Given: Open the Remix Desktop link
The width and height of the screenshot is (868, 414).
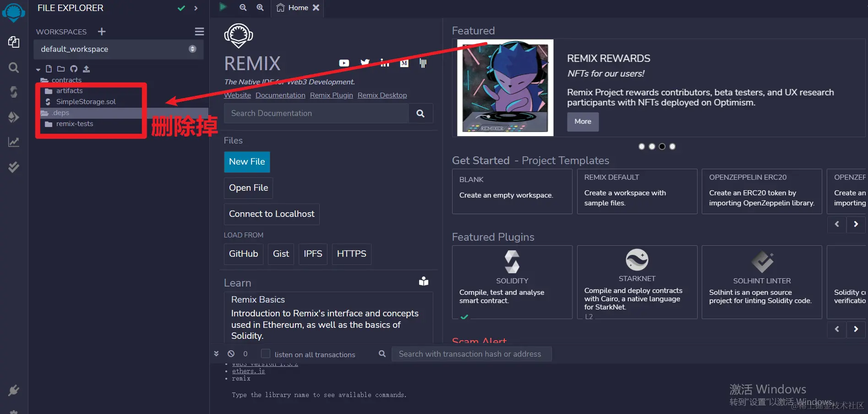Looking at the screenshot, I should tap(382, 95).
